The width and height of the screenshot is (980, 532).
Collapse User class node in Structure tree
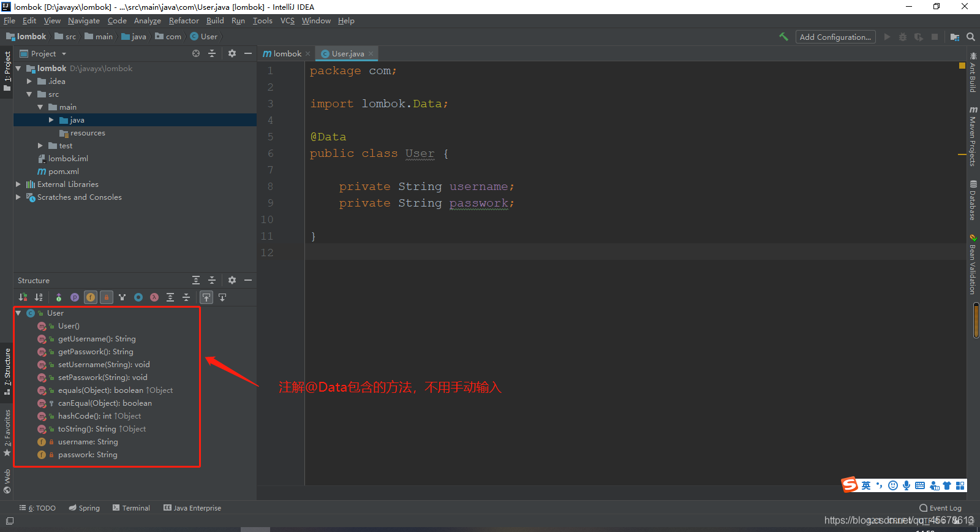pyautogui.click(x=18, y=313)
